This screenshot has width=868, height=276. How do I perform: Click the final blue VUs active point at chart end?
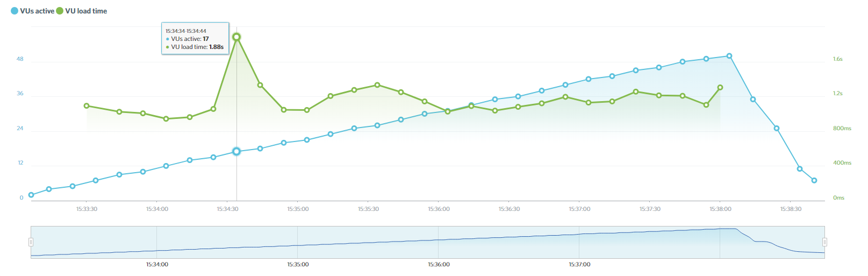(x=814, y=180)
